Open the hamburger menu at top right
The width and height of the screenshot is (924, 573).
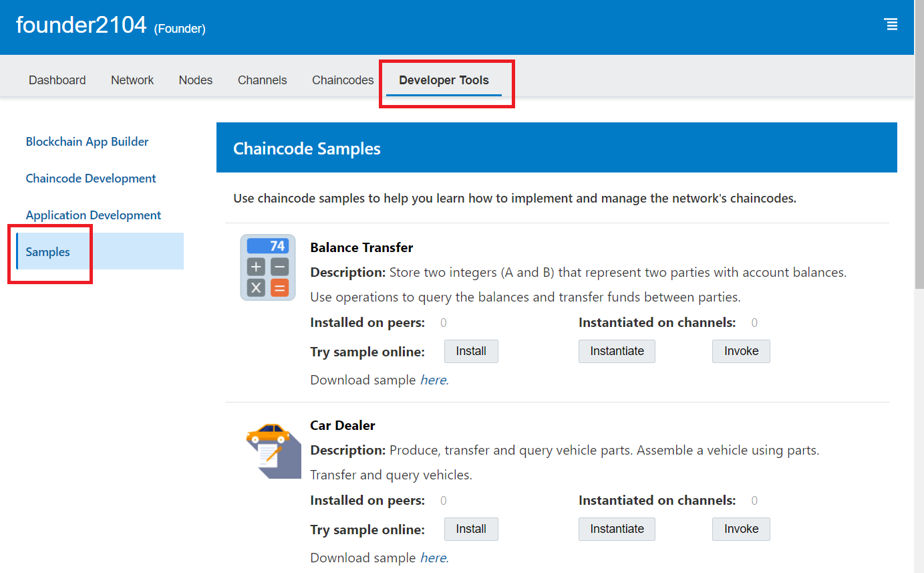pyautogui.click(x=891, y=25)
